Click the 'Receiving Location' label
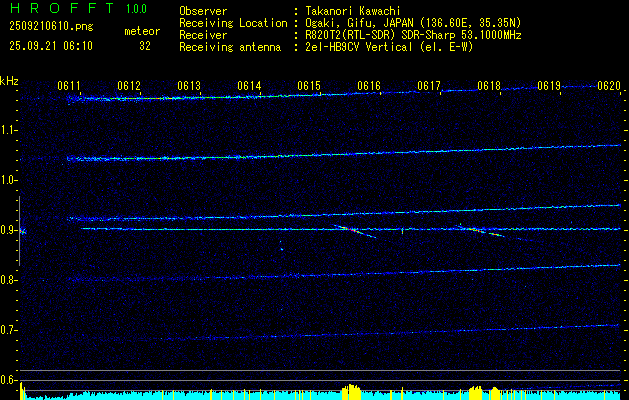This screenshot has width=629, height=400. point(233,23)
